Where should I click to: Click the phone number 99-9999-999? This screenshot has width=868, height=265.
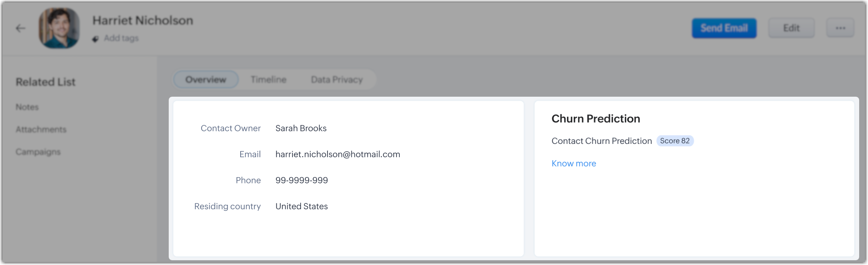point(301,180)
